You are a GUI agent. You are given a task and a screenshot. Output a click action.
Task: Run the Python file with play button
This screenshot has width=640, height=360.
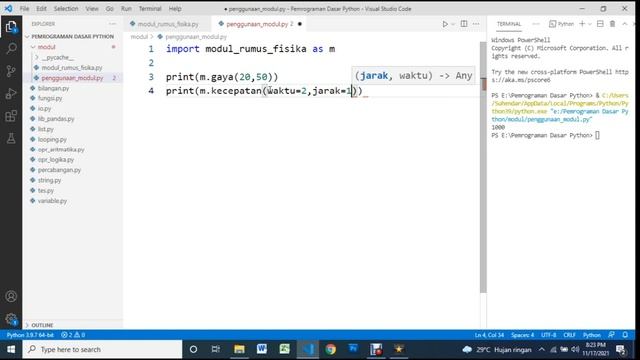(x=445, y=24)
